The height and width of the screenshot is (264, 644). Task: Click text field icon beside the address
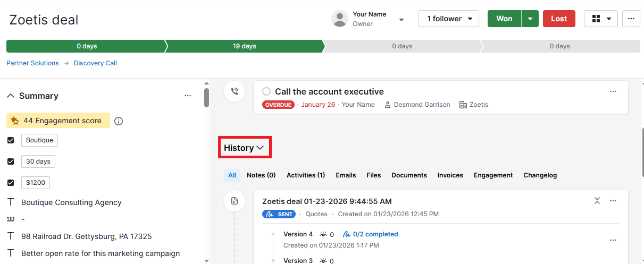(11, 236)
